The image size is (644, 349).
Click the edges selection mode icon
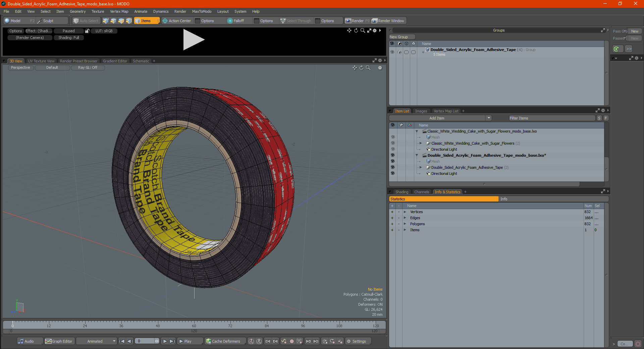pos(113,21)
